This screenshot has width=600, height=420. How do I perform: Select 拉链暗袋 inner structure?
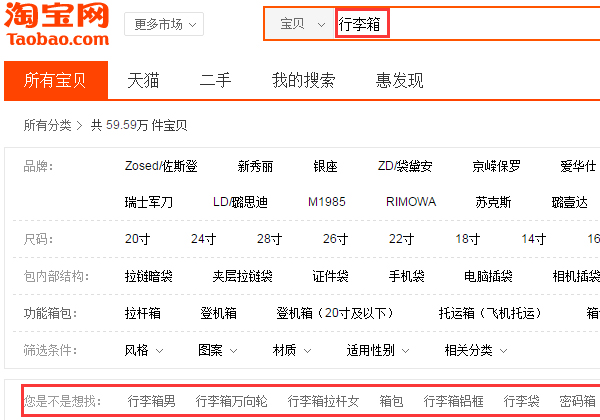[x=149, y=276]
